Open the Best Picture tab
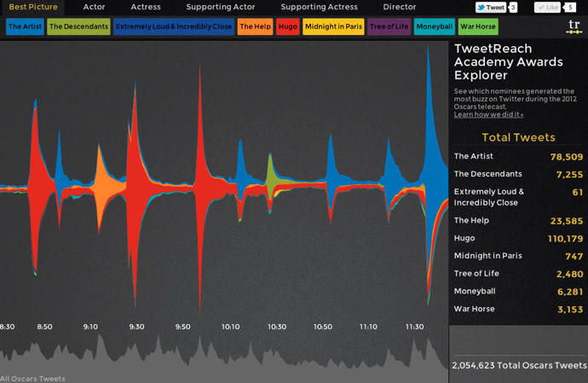 [33, 7]
